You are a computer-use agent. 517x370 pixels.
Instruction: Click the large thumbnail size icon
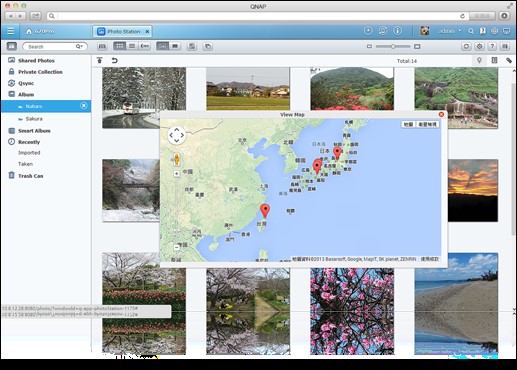pyautogui.click(x=417, y=46)
